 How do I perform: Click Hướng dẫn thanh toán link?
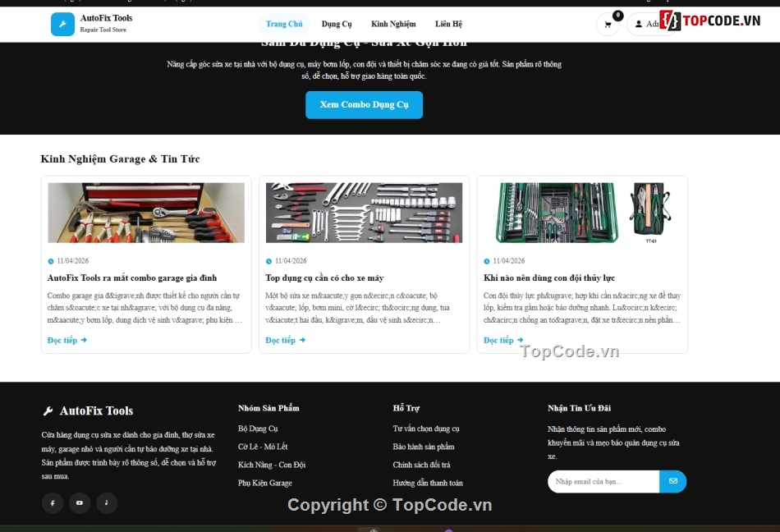point(428,483)
